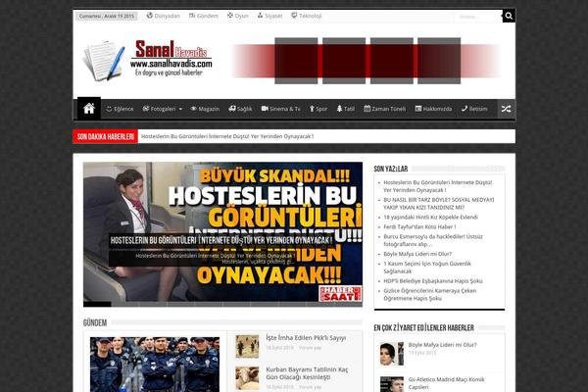Image resolution: width=588 pixels, height=392 pixels.
Task: Click the figure icon beside Spor
Action: pos(312,109)
